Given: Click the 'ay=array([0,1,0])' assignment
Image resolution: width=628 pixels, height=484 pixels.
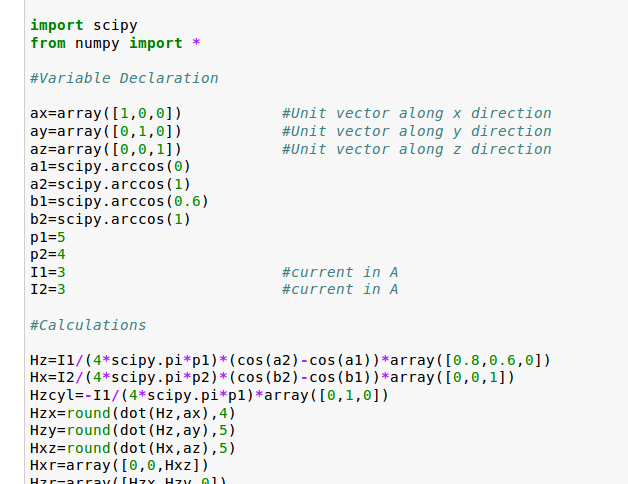Looking at the screenshot, I should (x=106, y=131).
